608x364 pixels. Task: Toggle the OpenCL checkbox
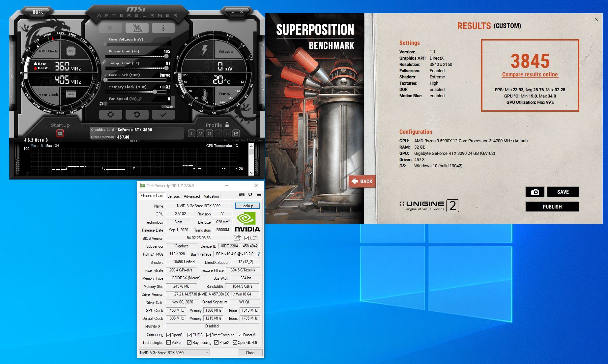pos(169,335)
